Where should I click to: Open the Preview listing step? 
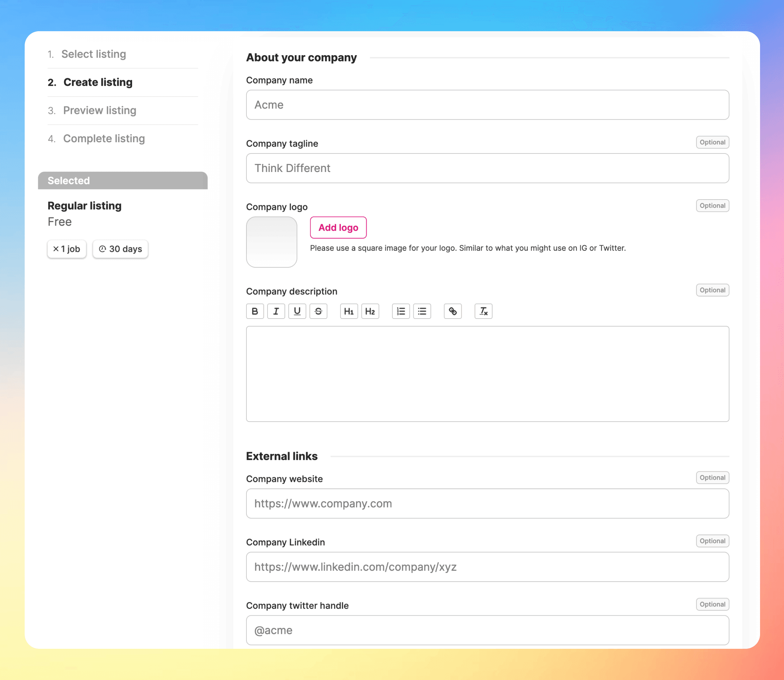[x=99, y=110]
